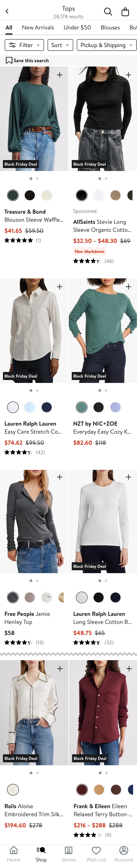This screenshot has height=868, width=137.
Task: Choose light blue swatch for Ralph Lauren shirt
Action: point(30,407)
